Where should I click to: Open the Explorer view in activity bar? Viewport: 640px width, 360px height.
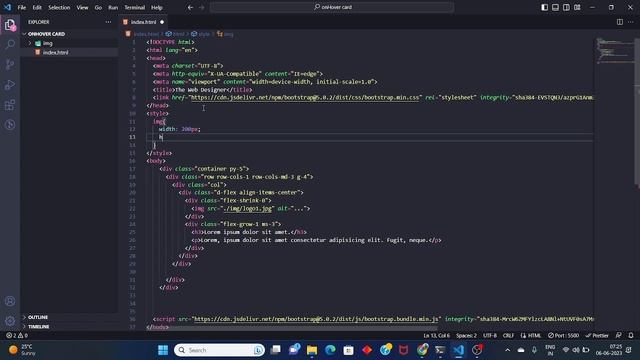[10, 25]
